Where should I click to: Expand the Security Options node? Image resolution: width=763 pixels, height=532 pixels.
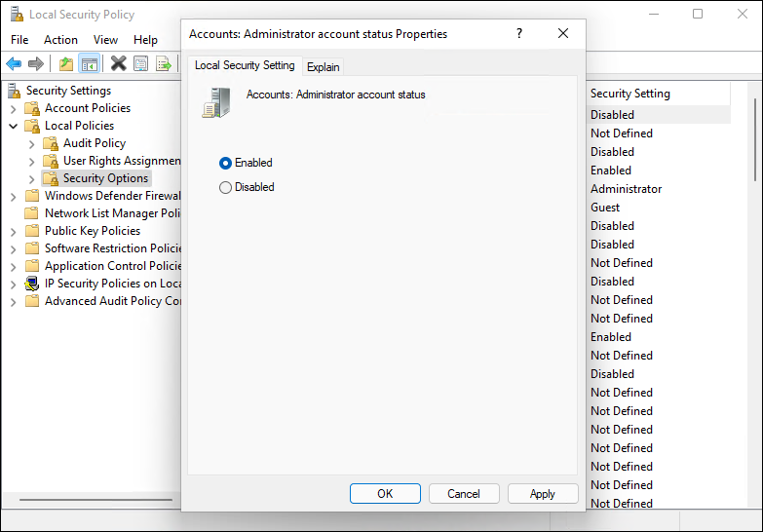[x=31, y=179]
